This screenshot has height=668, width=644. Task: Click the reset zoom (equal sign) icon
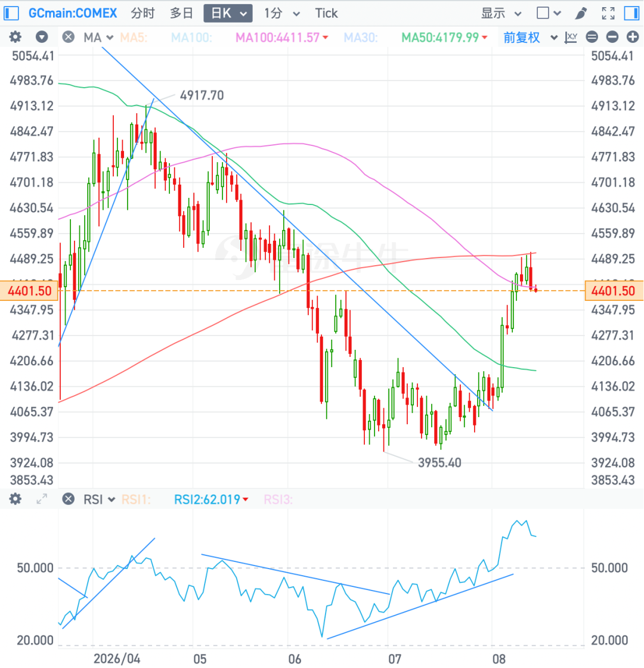pos(592,37)
